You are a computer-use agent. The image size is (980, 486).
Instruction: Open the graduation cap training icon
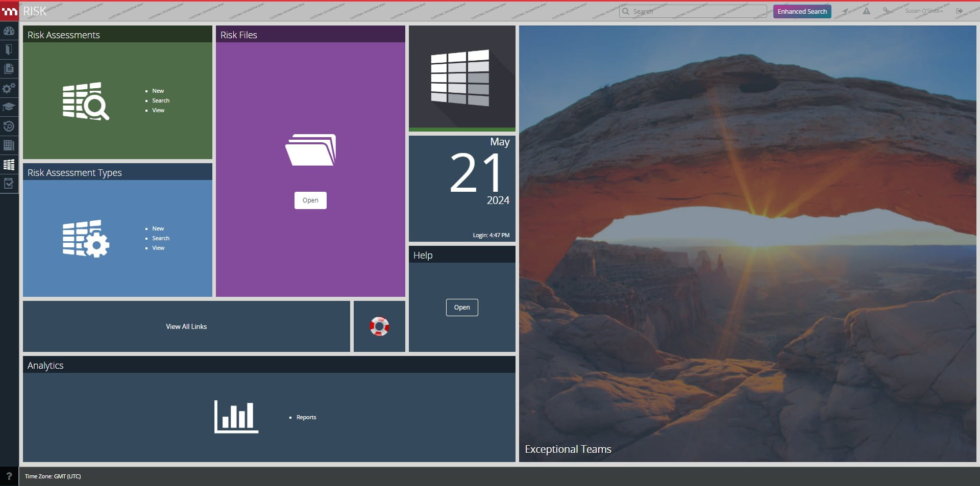(9, 107)
